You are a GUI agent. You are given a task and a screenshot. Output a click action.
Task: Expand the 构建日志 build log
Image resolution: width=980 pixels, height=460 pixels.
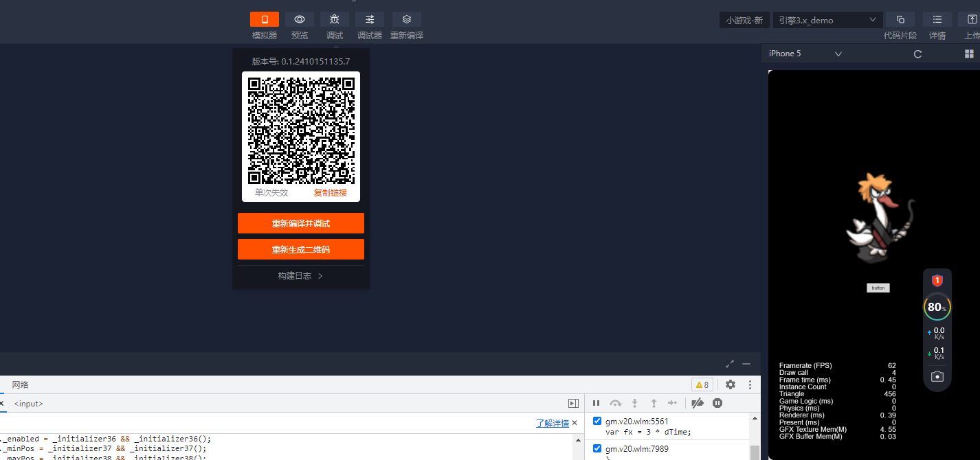click(x=301, y=275)
